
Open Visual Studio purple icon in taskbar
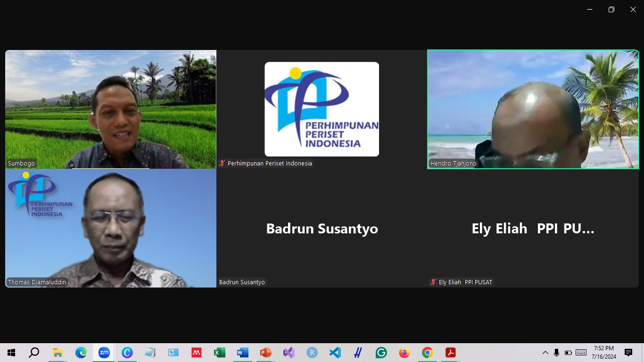click(289, 353)
